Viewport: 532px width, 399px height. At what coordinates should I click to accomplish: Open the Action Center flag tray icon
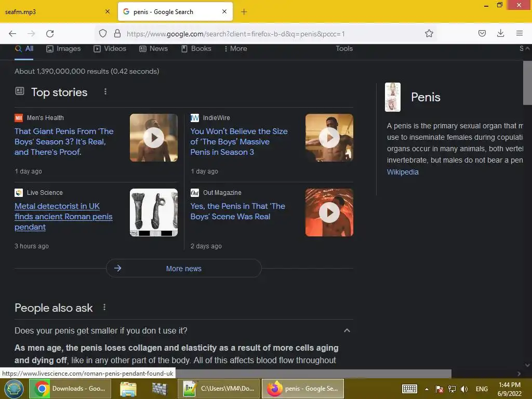tap(440, 389)
